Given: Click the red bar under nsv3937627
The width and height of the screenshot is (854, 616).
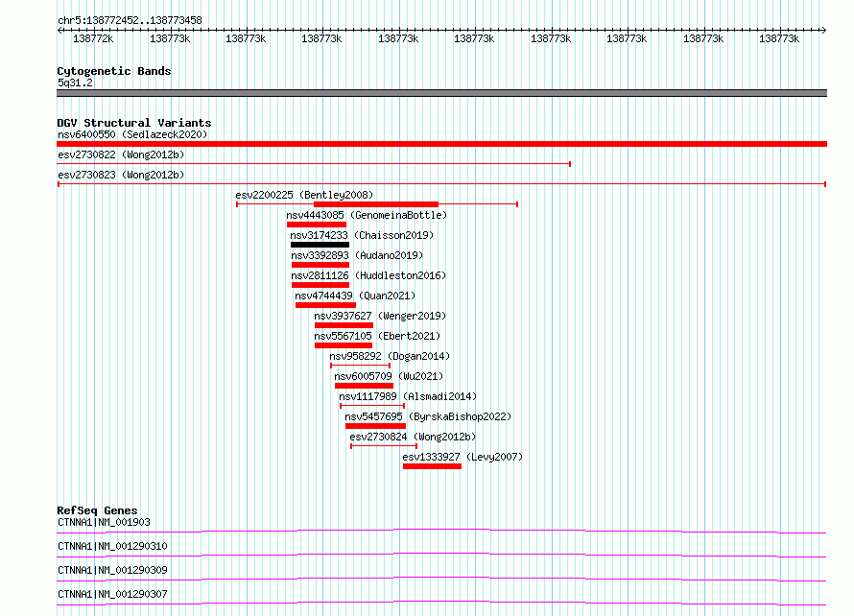Looking at the screenshot, I should point(344,325).
